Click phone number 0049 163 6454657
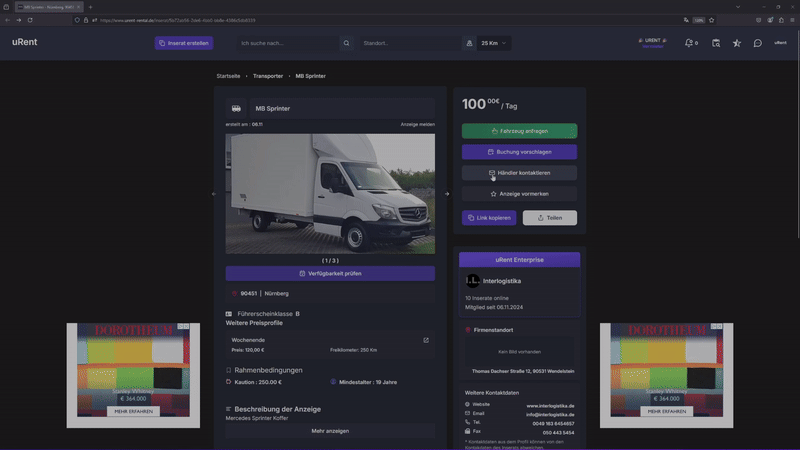This screenshot has width=800, height=450. tap(553, 424)
